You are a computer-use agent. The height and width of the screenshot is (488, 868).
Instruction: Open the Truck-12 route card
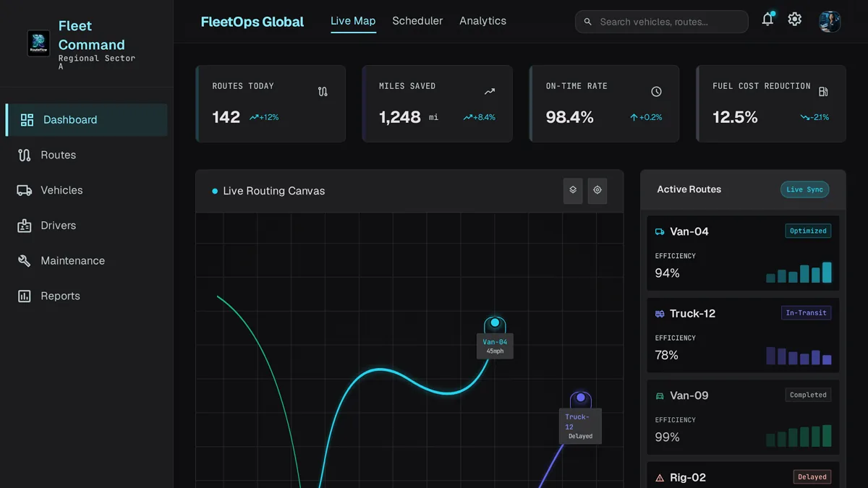tap(743, 335)
